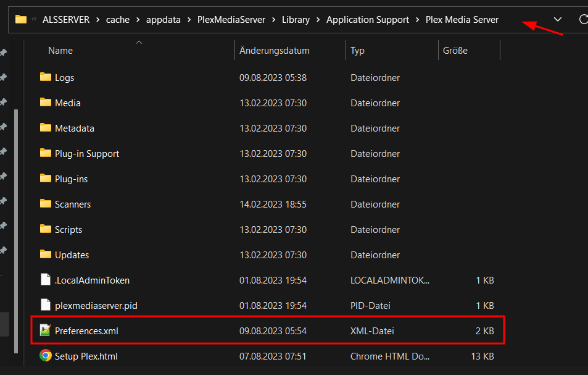The height and width of the screenshot is (375, 588).
Task: Click the 1 KB size of plexmediaserver.pid
Action: pyautogui.click(x=485, y=306)
